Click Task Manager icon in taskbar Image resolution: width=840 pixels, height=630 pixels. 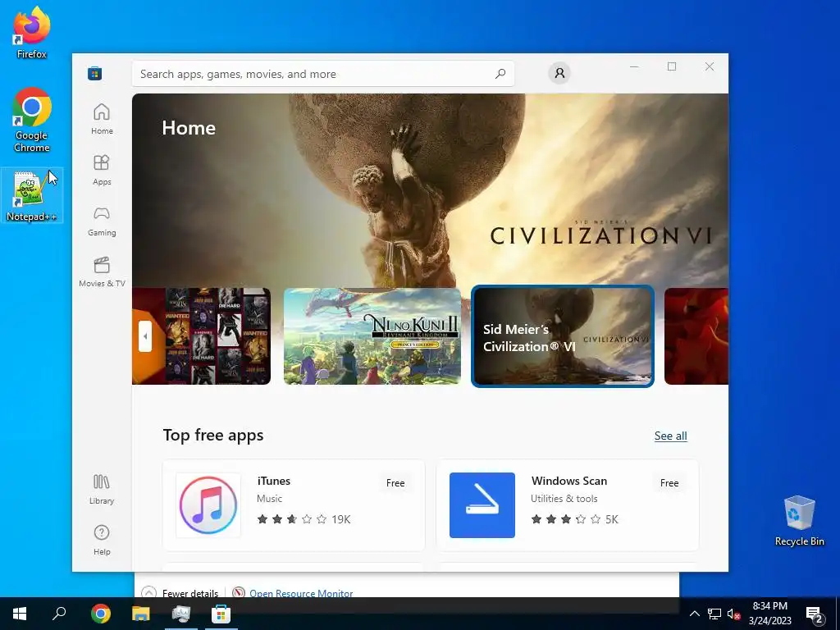[x=181, y=614]
